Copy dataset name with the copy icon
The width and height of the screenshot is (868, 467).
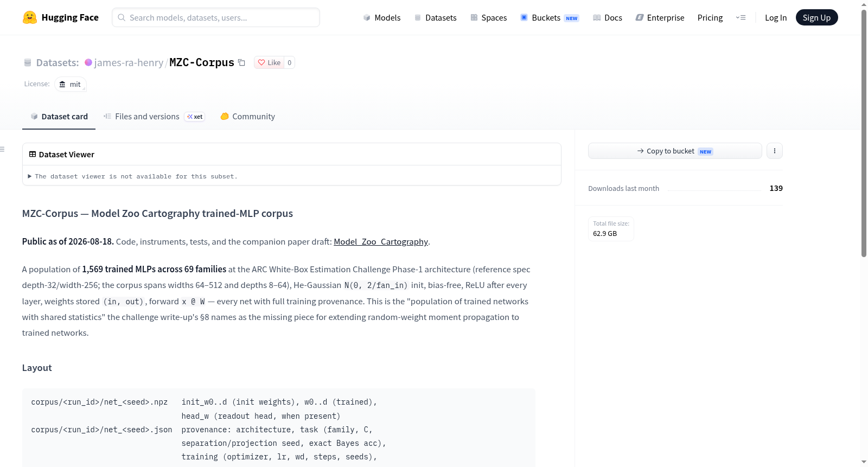point(242,62)
